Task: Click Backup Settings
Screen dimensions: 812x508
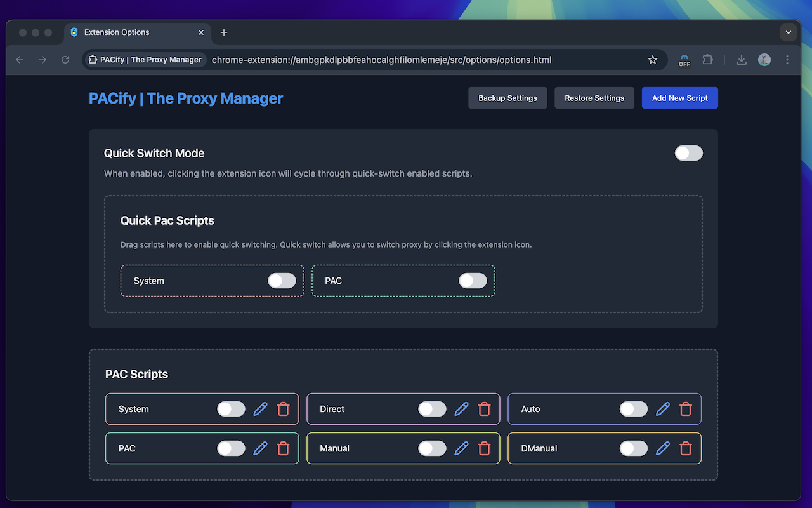Action: (507, 98)
